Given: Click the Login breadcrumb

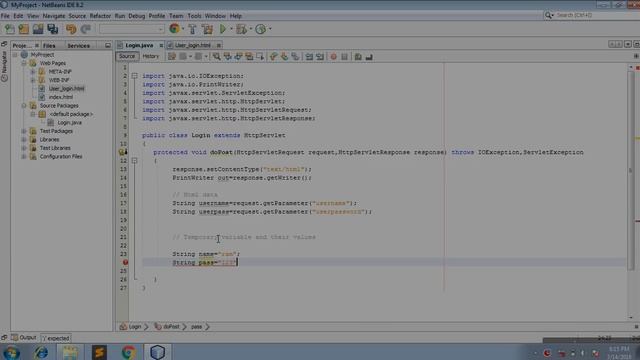Looking at the screenshot, I should (135, 327).
